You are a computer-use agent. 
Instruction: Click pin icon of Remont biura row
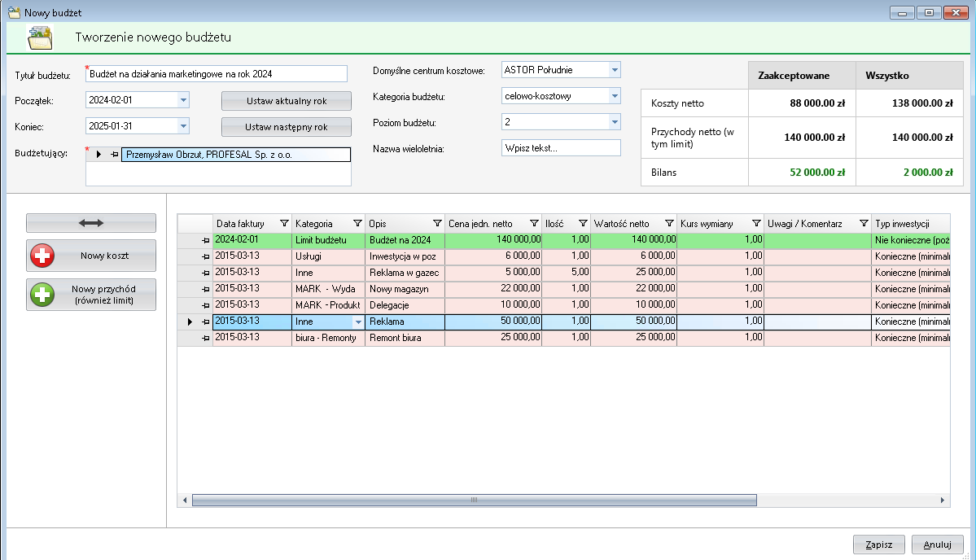pos(205,338)
